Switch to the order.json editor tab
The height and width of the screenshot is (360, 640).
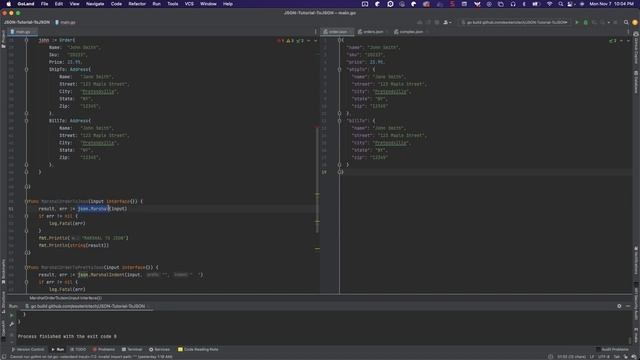pyautogui.click(x=338, y=32)
